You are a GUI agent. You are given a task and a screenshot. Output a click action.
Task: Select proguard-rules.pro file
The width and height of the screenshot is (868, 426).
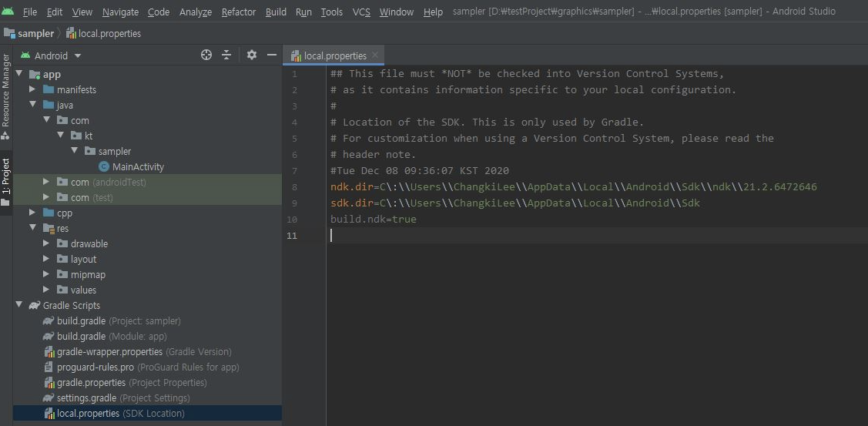(141, 367)
